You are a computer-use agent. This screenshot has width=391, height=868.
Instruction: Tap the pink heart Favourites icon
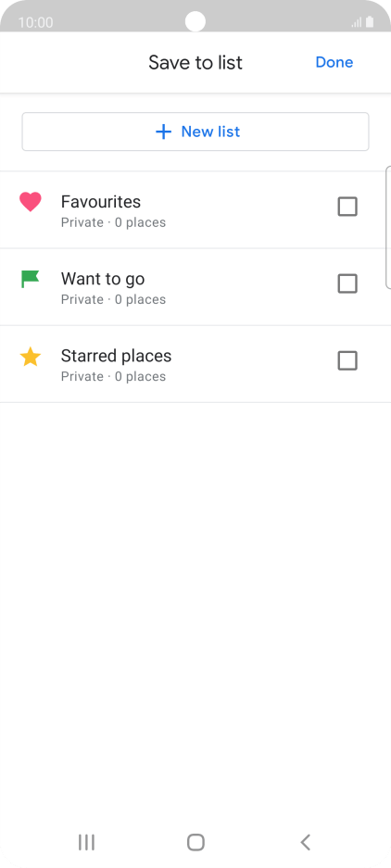pyautogui.click(x=31, y=202)
